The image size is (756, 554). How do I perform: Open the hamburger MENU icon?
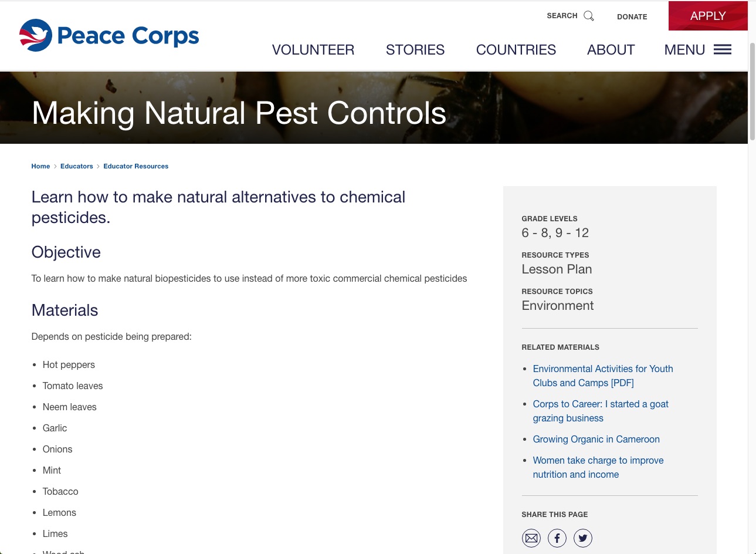723,49
